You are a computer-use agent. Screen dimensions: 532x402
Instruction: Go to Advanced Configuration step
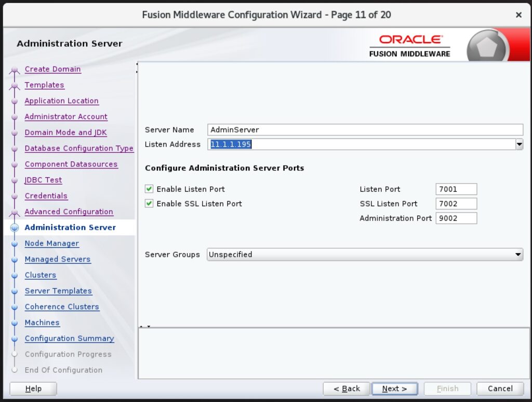(x=69, y=212)
